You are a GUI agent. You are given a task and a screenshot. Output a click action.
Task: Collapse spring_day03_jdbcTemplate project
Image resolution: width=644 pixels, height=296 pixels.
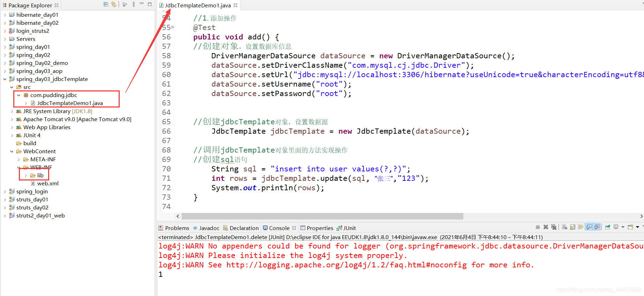(x=5, y=79)
